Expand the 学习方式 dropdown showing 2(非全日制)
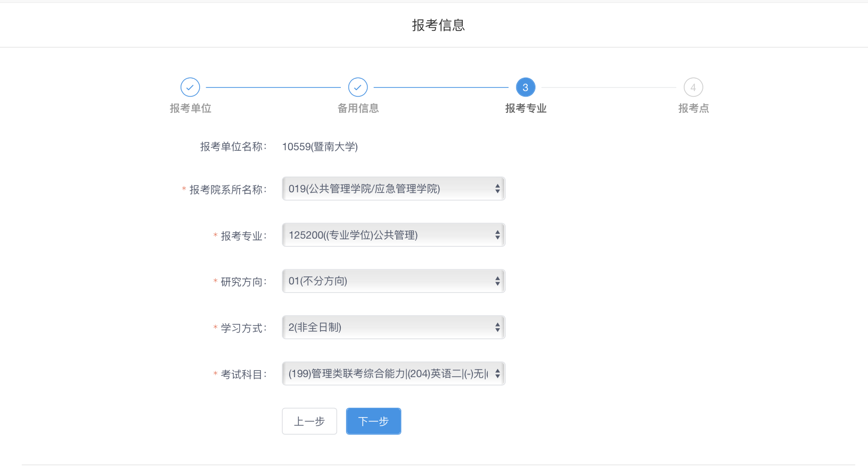Image resolution: width=868 pixels, height=473 pixels. pos(394,327)
